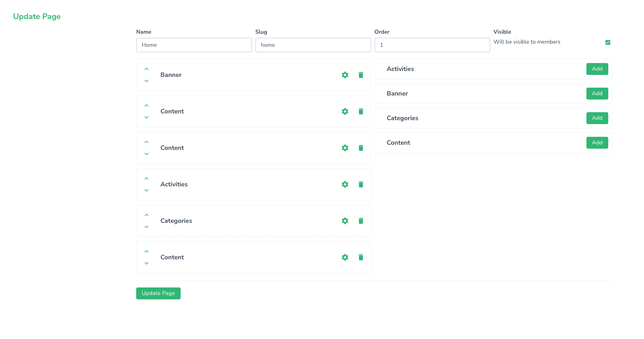This screenshot has height=339, width=644.
Task: Delete the Activities block with trash icon
Action: (361, 184)
